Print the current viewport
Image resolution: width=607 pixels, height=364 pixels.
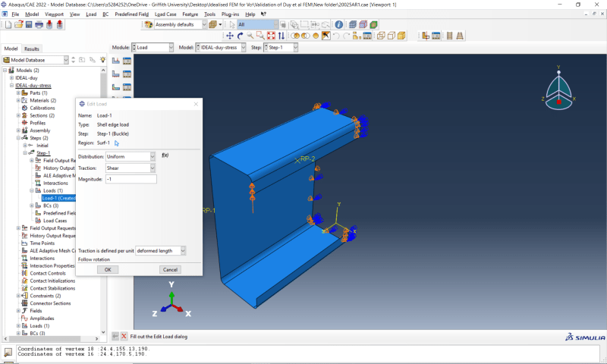[39, 25]
